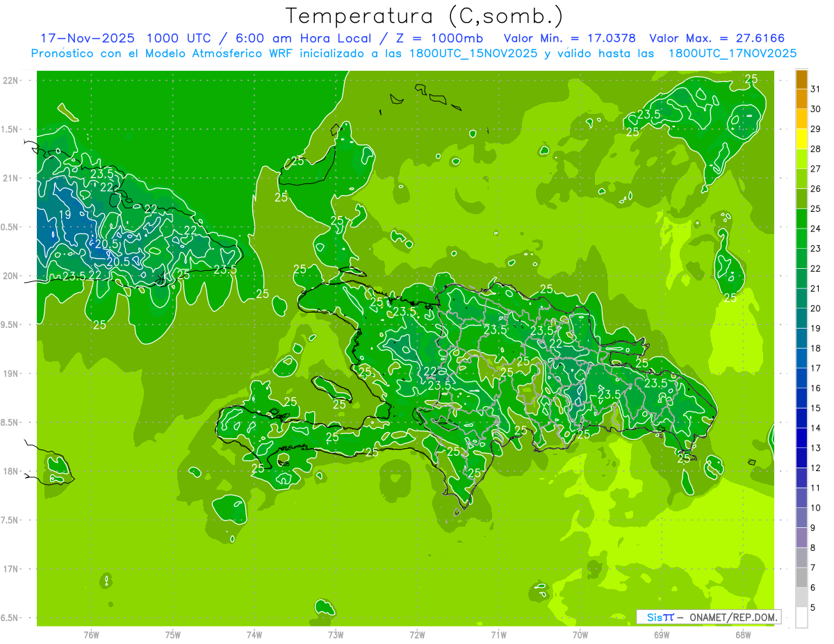Click the teal legend swatch between 19 and 20
This screenshot has width=834, height=644.
[801, 318]
